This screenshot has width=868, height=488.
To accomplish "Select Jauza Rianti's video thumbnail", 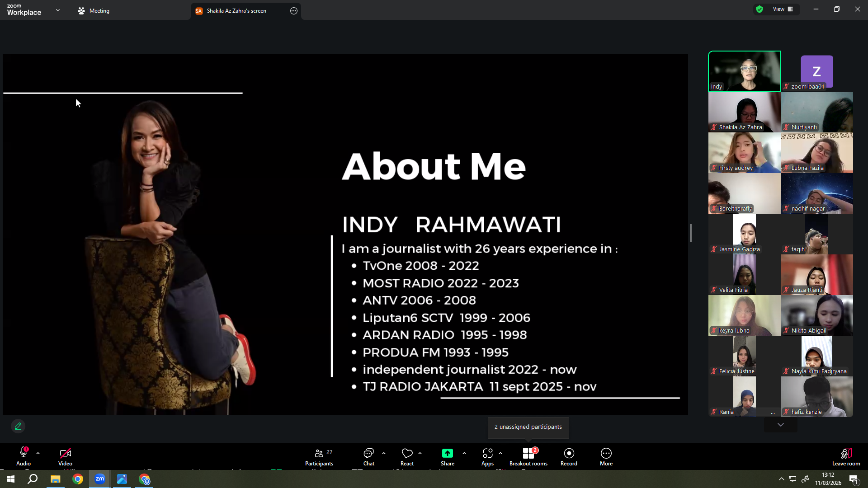I will tap(817, 275).
